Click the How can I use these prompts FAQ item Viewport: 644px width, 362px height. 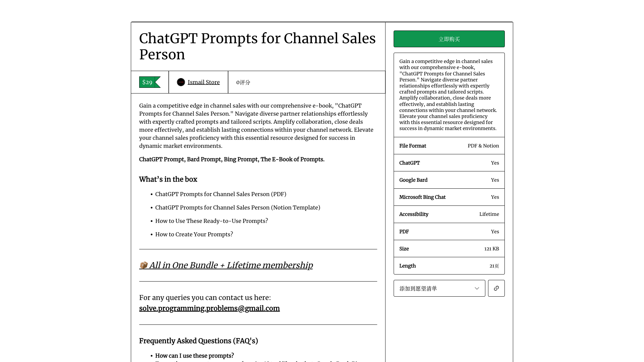tap(195, 356)
